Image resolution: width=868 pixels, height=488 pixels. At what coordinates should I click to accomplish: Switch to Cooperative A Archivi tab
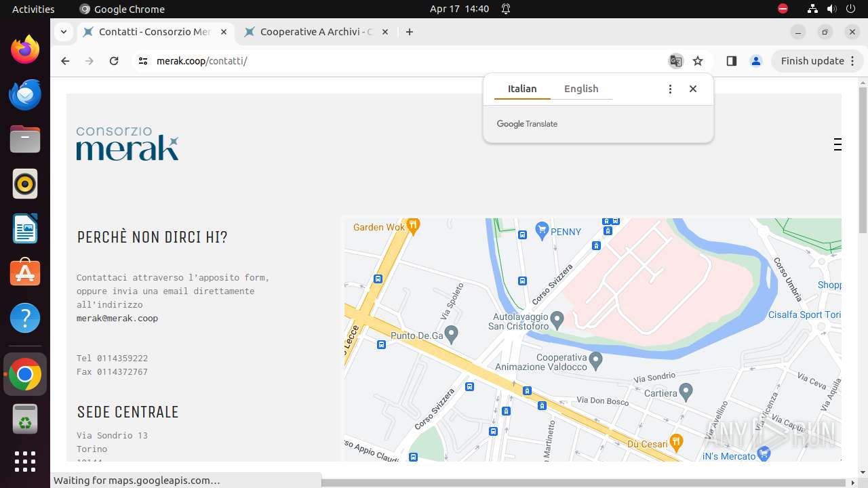(x=316, y=32)
